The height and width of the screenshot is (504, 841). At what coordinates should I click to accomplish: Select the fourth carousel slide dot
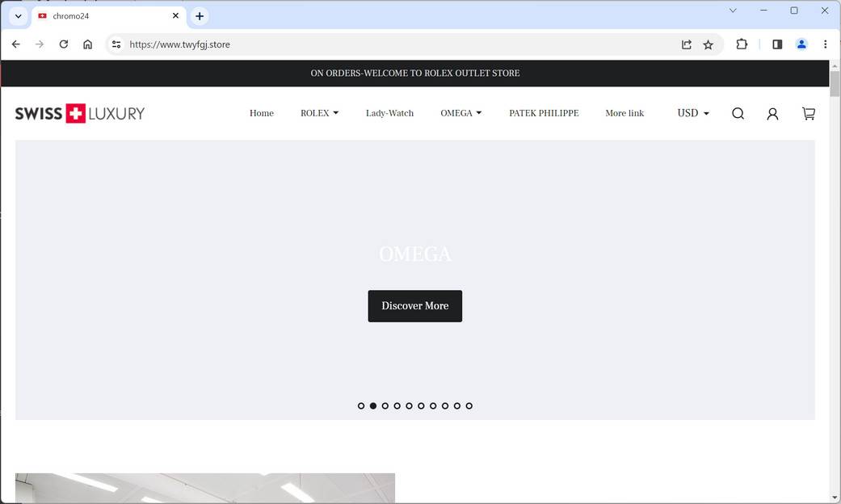397,406
